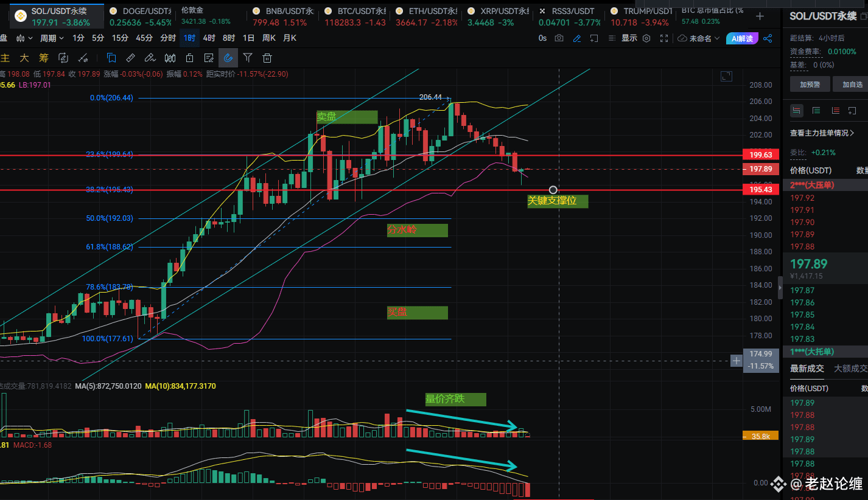Screen dimensions: 868x500
Task: Show bids-only green order book view
Action: 816,111
